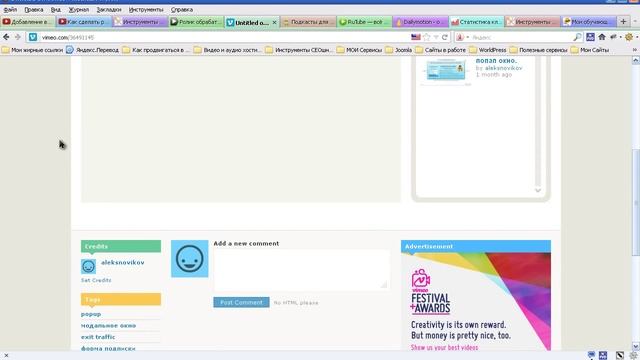The height and width of the screenshot is (360, 640).
Task: Click the blue square toolbar icon beside home
Action: (590, 37)
